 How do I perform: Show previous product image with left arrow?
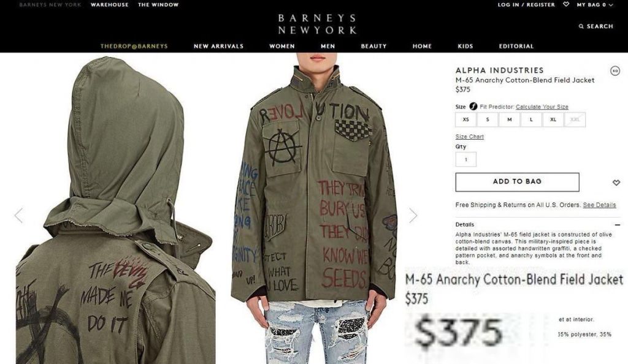click(x=18, y=215)
